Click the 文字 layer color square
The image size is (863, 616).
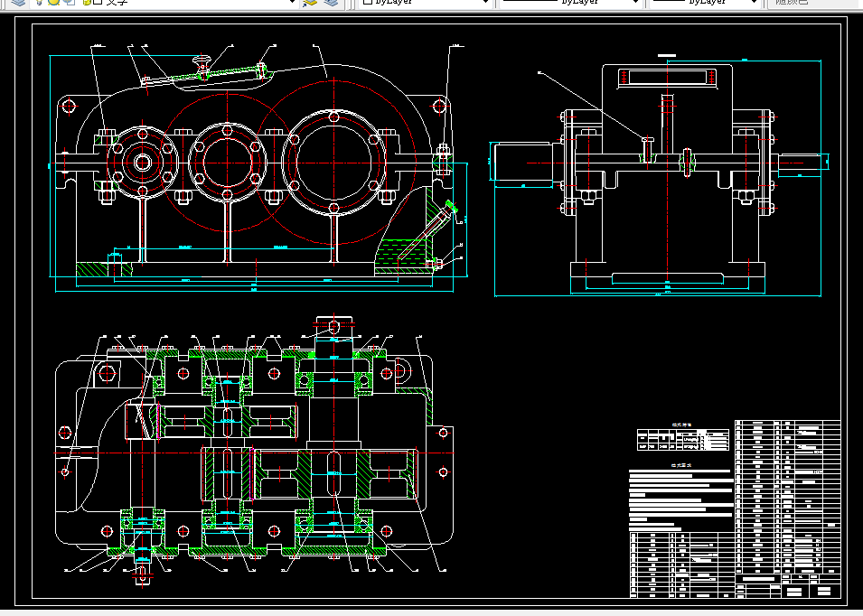click(98, 2)
